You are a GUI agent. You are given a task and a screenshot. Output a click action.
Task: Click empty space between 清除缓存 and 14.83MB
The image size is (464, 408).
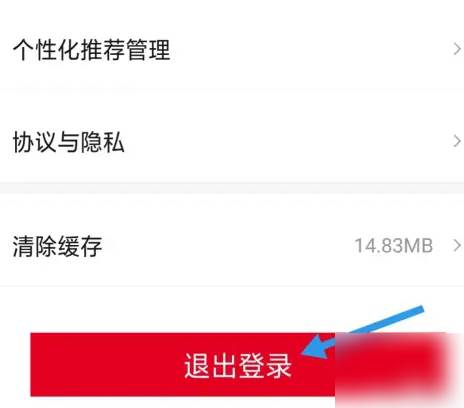[x=227, y=246]
